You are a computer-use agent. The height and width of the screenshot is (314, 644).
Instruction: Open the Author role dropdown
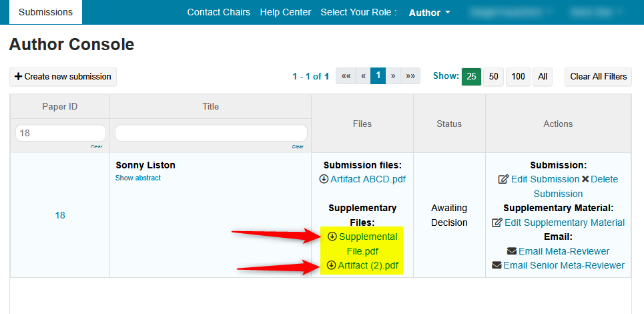point(429,13)
